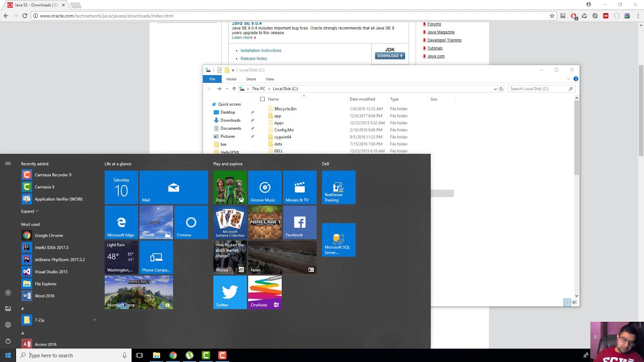Open the Microsoft SQL Server tile

(x=339, y=240)
